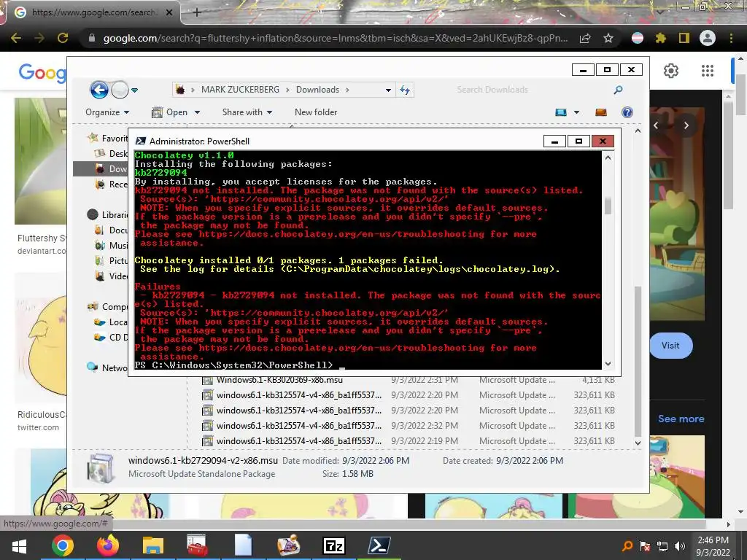Open Chrome three-dot menu
This screenshot has height=560, width=747.
point(731,38)
